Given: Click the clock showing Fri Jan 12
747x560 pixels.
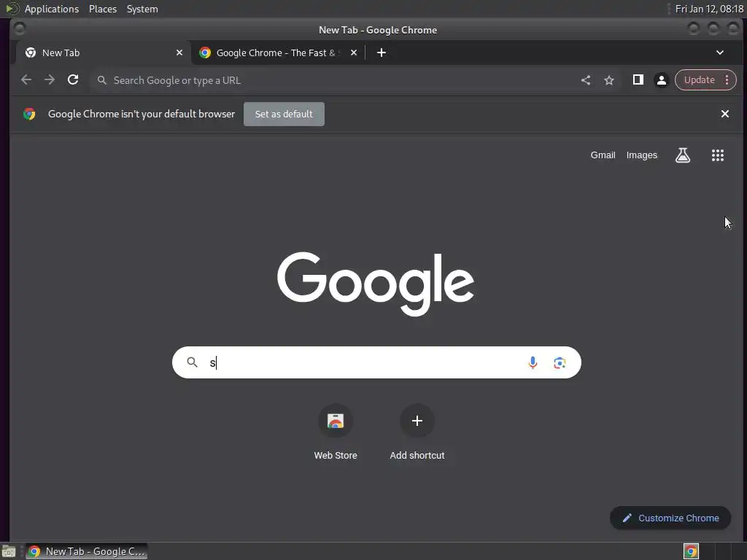Looking at the screenshot, I should pos(709,9).
